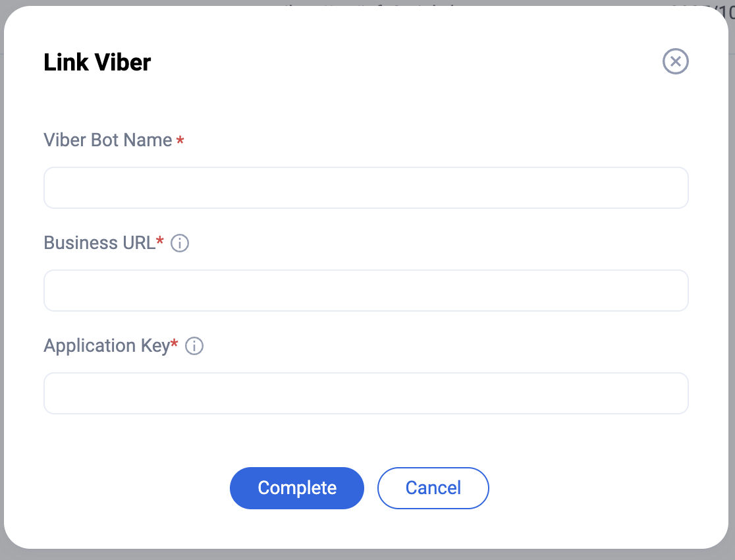The image size is (735, 560).
Task: Click the dimmed backdrop below the dialog
Action: [367, 555]
